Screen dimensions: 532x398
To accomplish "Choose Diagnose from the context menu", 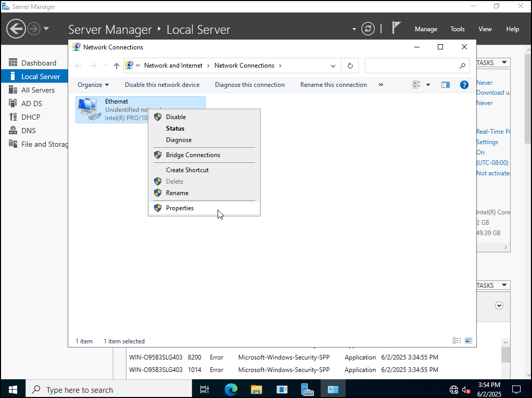I will [204, 140].
